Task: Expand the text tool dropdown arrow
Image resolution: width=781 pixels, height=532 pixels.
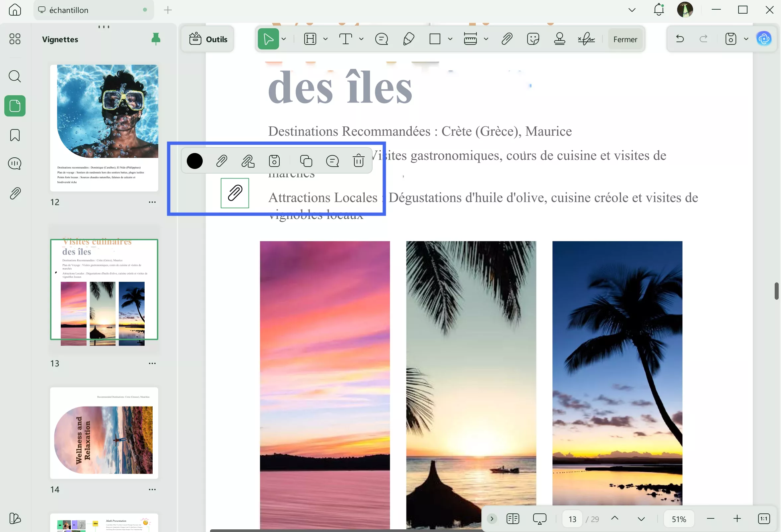Action: pos(361,39)
